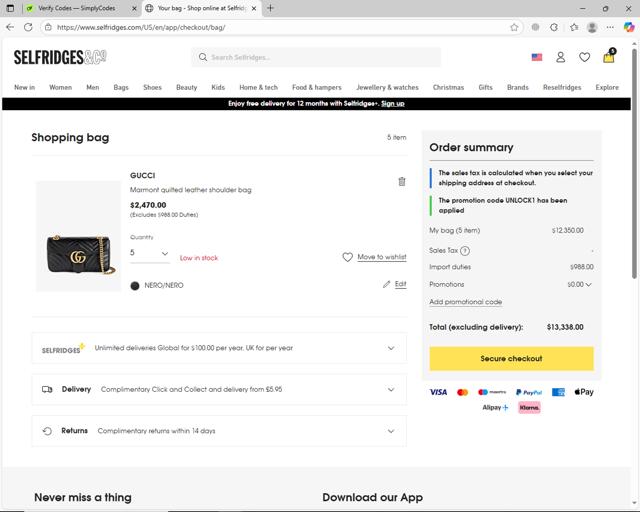Click the wishlist heart icon in header

coord(584,58)
